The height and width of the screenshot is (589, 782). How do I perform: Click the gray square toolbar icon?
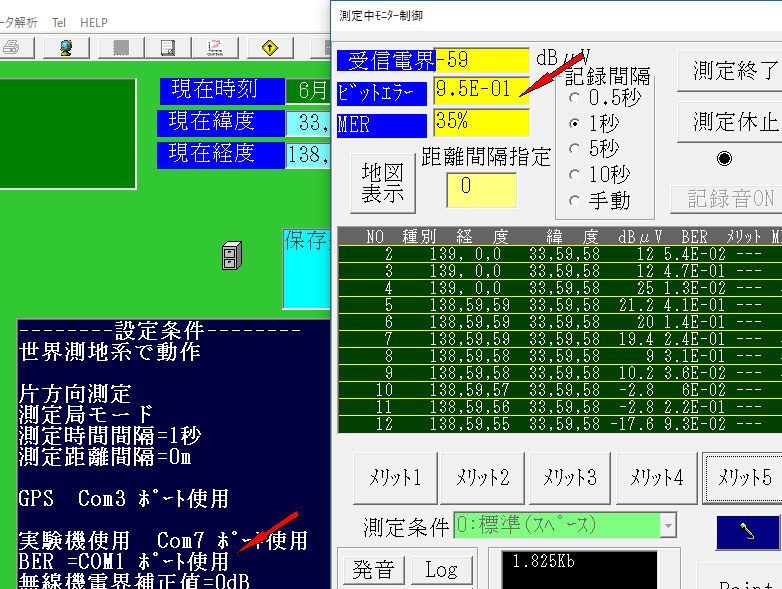[121, 47]
